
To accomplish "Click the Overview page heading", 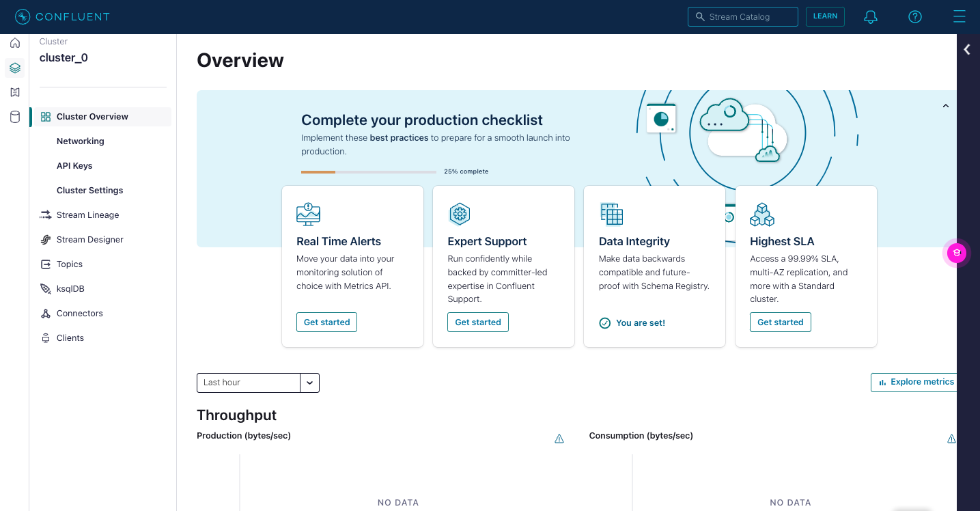I will [x=240, y=61].
